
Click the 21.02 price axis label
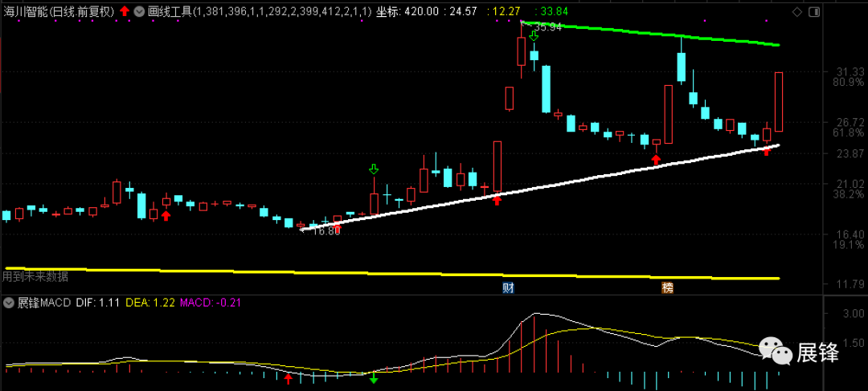point(851,183)
